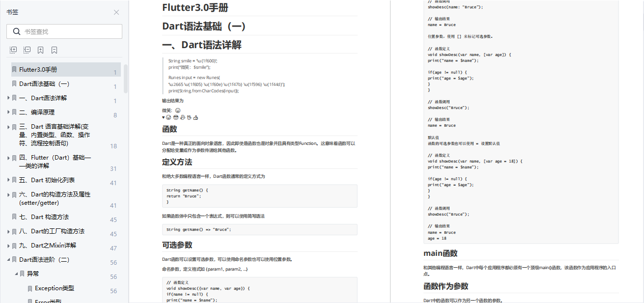
Task: Click the bookmark icon beside 九、Dart之Mixin详解
Action: point(15,245)
